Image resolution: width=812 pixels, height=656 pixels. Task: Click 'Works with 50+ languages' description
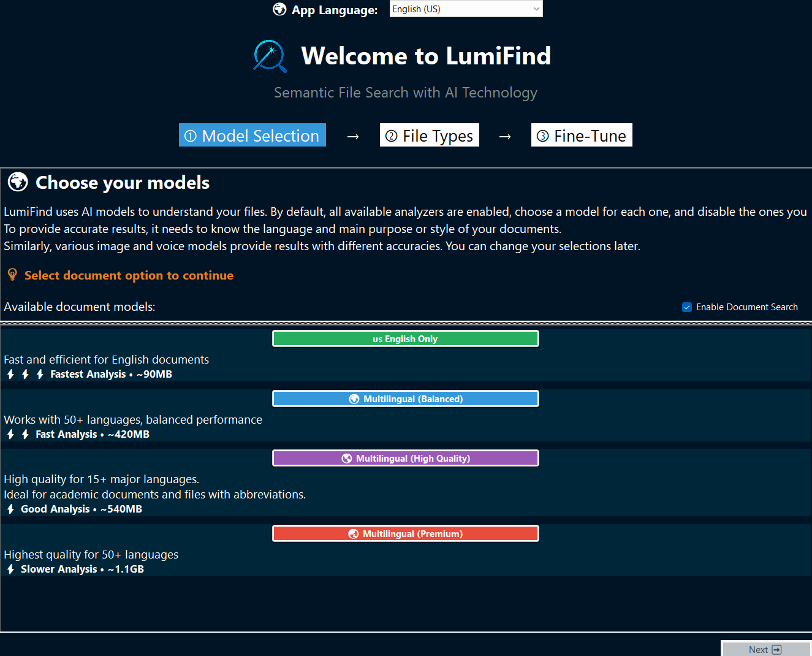click(x=133, y=419)
